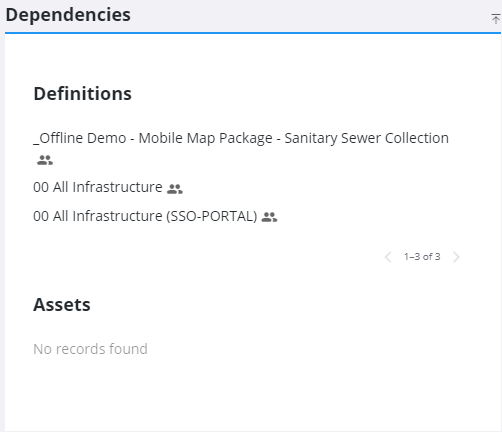
Task: Click the Assets section heading
Action: (x=62, y=305)
